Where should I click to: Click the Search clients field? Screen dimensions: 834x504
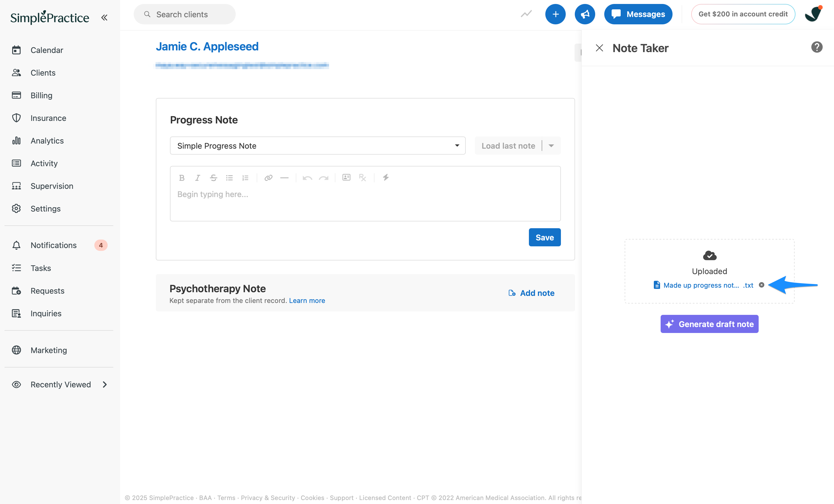(x=184, y=14)
